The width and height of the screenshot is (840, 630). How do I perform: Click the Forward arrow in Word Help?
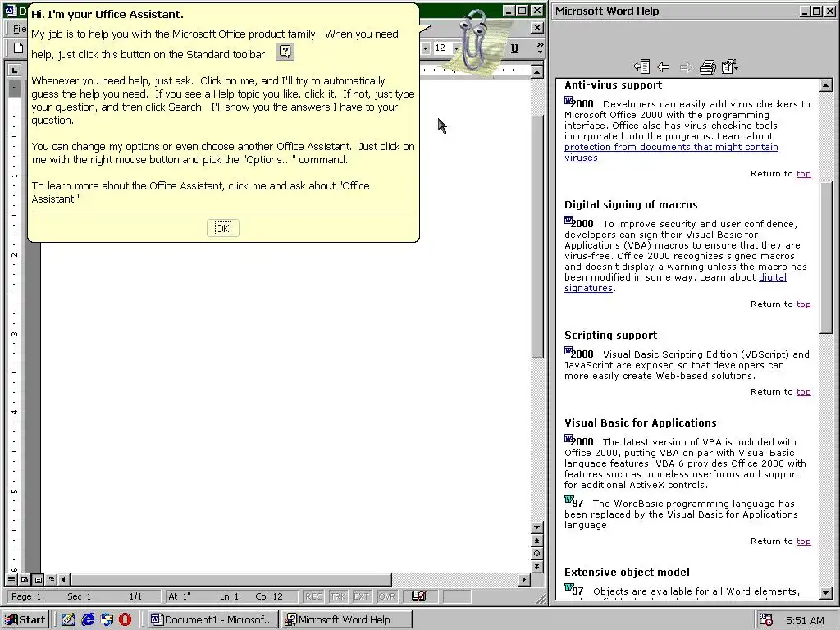(685, 66)
